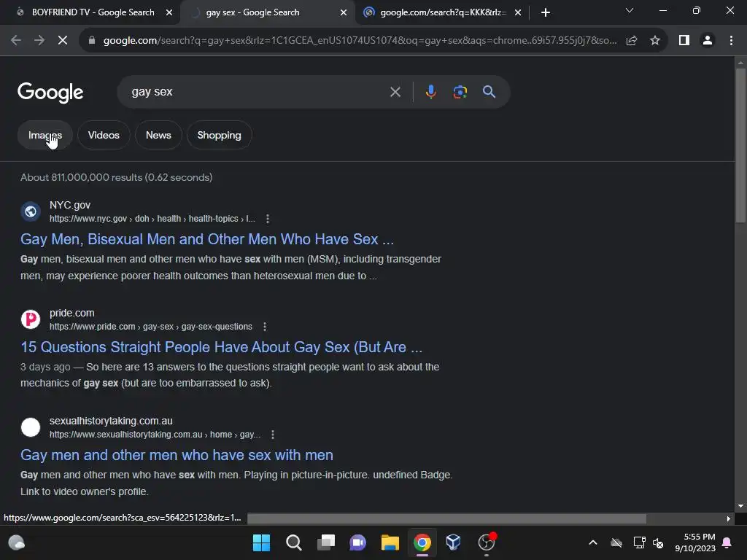747x560 pixels.
Task: Close the BOYFRIEND TV tab
Action: (x=169, y=12)
